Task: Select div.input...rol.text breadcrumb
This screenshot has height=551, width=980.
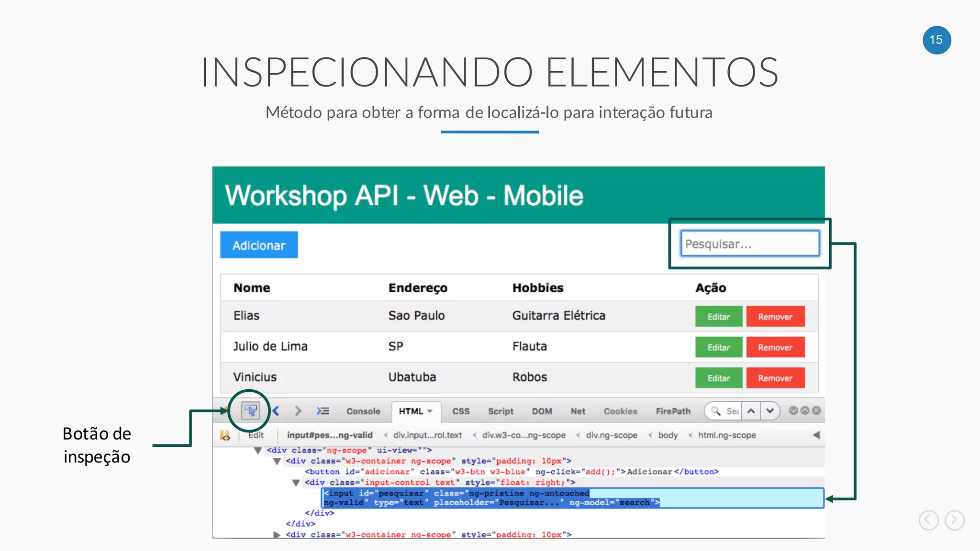Action: tap(427, 435)
